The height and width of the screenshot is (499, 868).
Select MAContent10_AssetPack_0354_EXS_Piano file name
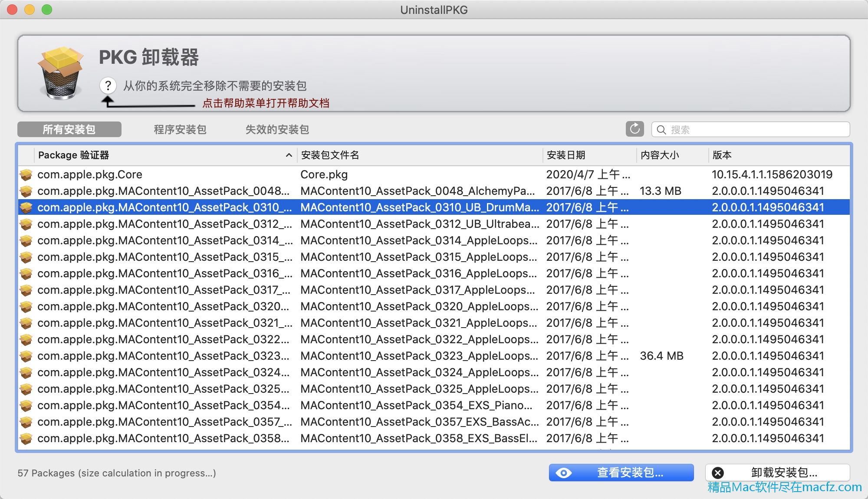[x=416, y=405]
